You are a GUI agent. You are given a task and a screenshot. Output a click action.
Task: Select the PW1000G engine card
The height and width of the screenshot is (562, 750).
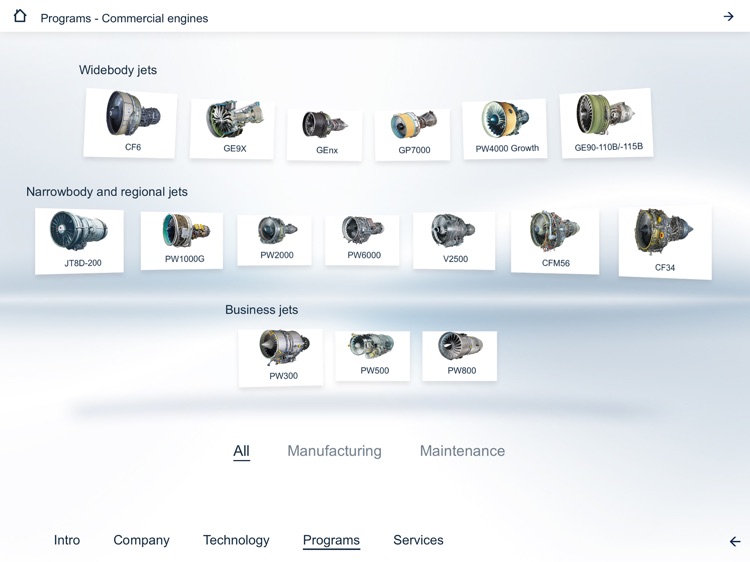click(x=182, y=241)
